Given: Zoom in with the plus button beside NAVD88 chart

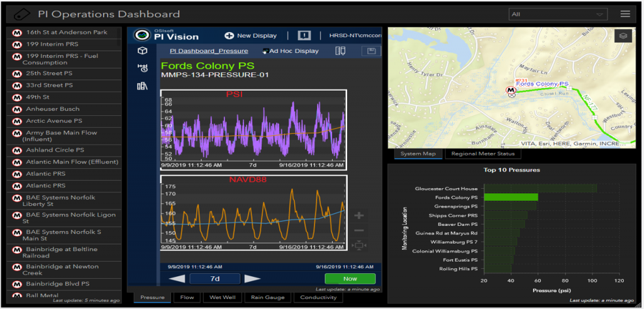Looking at the screenshot, I should pos(358,215).
